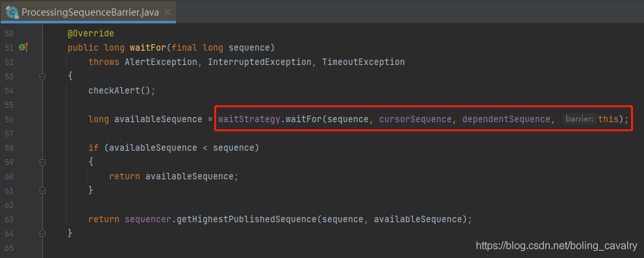
Task: Click the method fold end marker on line 64
Action: [42, 233]
